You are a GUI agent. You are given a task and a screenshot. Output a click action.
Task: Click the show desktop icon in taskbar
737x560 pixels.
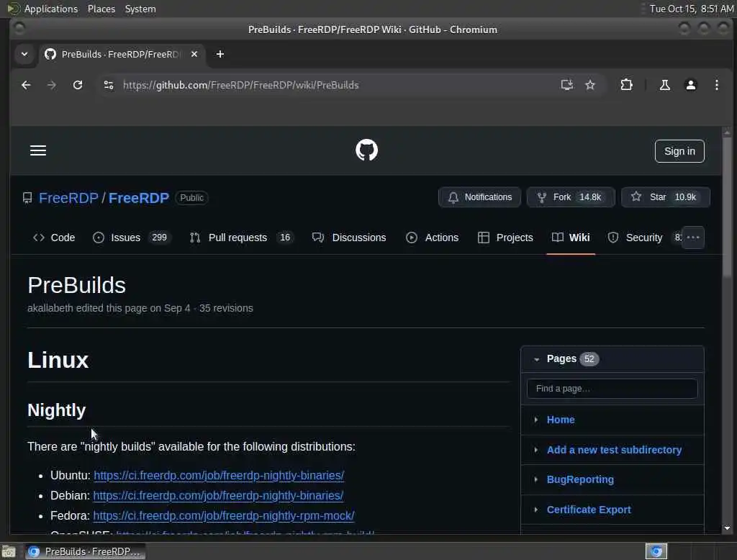click(9, 551)
